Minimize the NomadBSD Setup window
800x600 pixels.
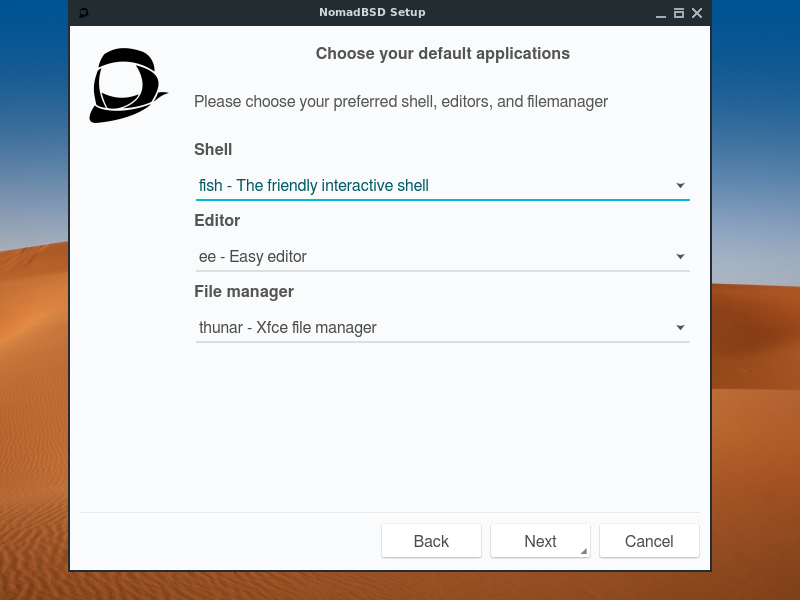click(x=661, y=14)
